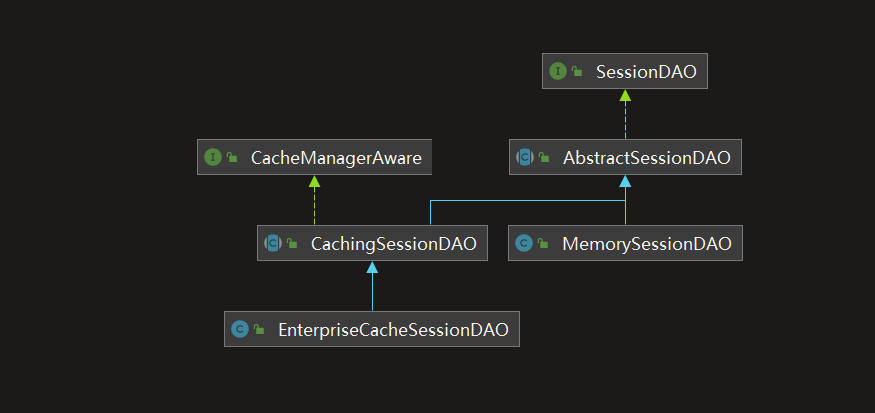Select the CacheManagerAware node label
Image resolution: width=875 pixels, height=413 pixels.
336,157
